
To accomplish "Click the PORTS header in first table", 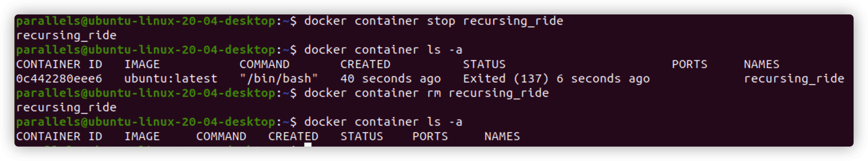I will (x=689, y=64).
